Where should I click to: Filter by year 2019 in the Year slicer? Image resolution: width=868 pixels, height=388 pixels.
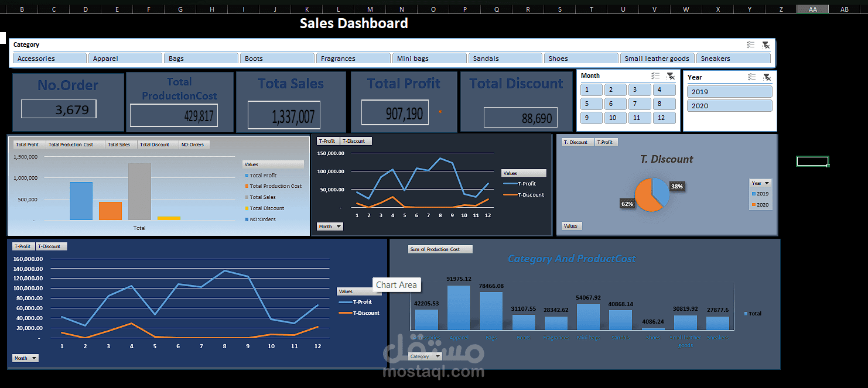[729, 92]
